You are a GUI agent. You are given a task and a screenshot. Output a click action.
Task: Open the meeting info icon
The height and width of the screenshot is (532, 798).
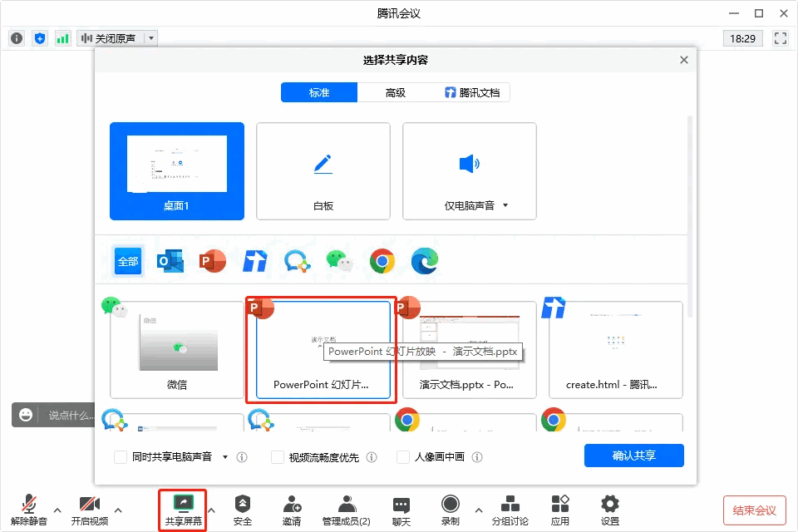[17, 38]
